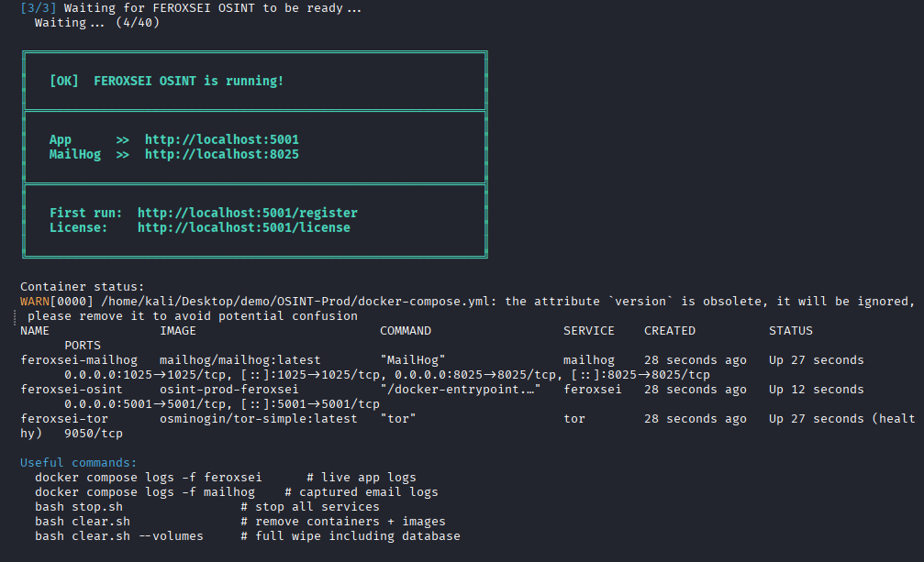This screenshot has height=562, width=924.
Task: Click the feroxsei-mailhog container name
Action: click(78, 360)
